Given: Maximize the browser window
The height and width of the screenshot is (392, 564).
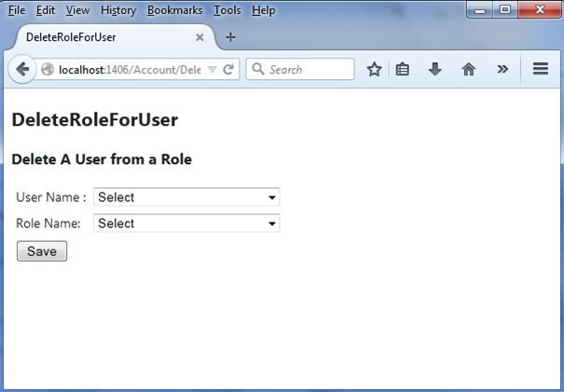Looking at the screenshot, I should (x=505, y=9).
